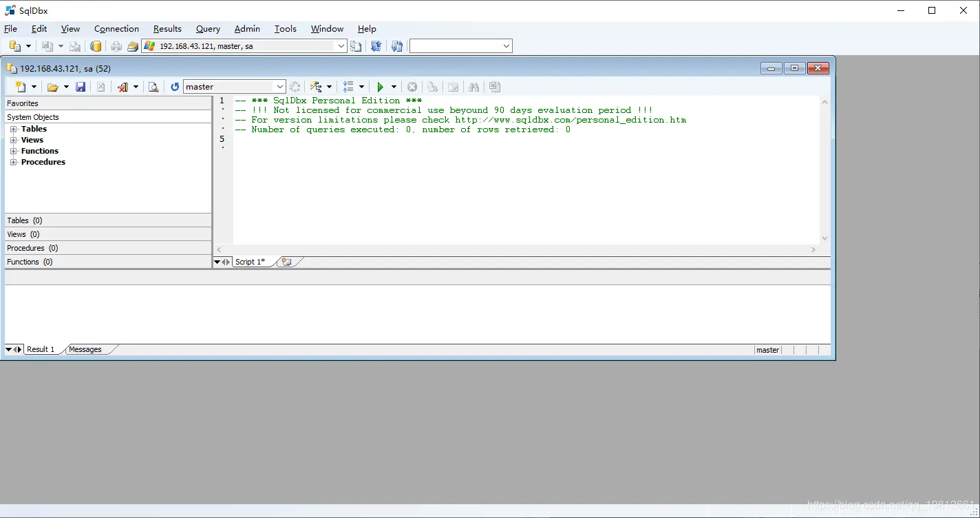This screenshot has height=518, width=980.
Task: Open the Tables (0) panel bar
Action: point(108,220)
